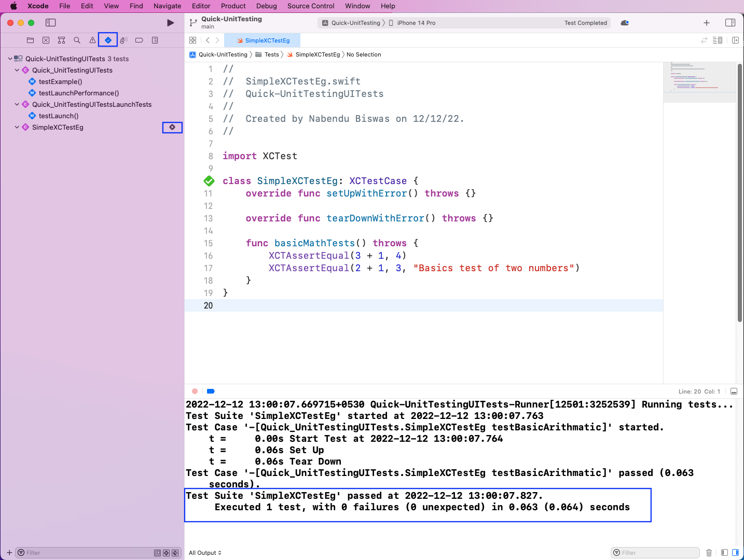The width and height of the screenshot is (744, 560).
Task: Open the SimpleXCTestEg breadcrumb in jump bar
Action: coord(313,54)
